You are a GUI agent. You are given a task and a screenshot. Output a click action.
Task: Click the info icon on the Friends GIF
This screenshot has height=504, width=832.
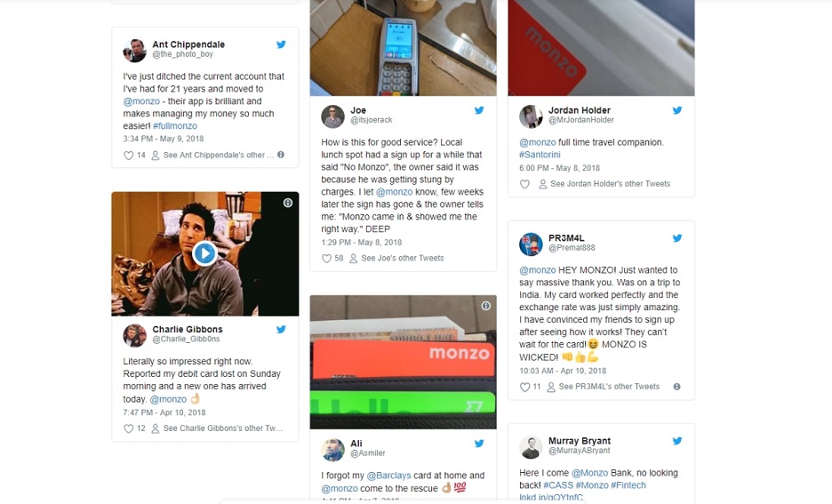(x=288, y=203)
